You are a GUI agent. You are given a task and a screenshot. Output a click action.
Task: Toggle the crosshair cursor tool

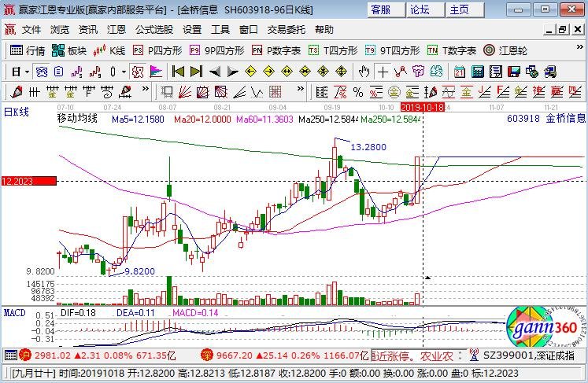(x=383, y=72)
